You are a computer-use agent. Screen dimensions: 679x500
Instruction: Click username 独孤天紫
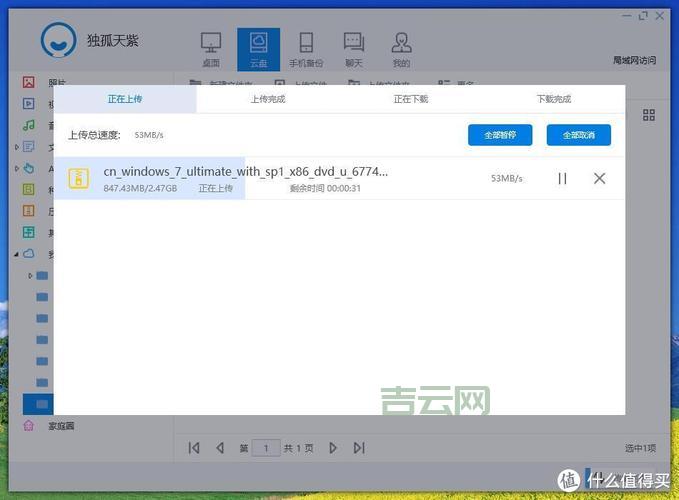[x=113, y=41]
